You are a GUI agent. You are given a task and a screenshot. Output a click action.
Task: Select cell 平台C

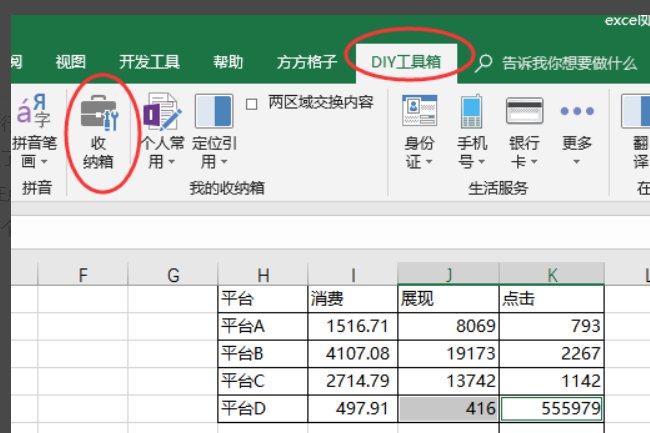[x=263, y=381]
